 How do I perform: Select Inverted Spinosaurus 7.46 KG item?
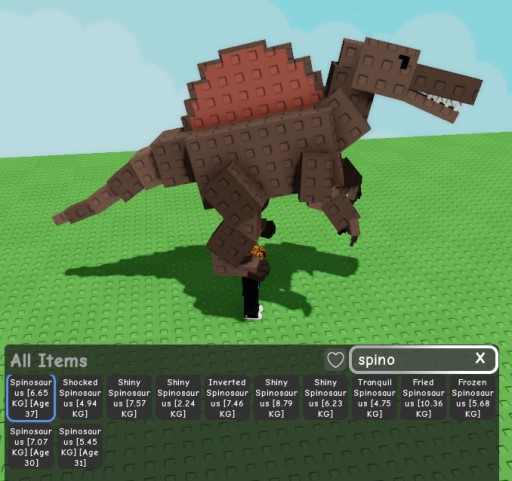coord(227,398)
